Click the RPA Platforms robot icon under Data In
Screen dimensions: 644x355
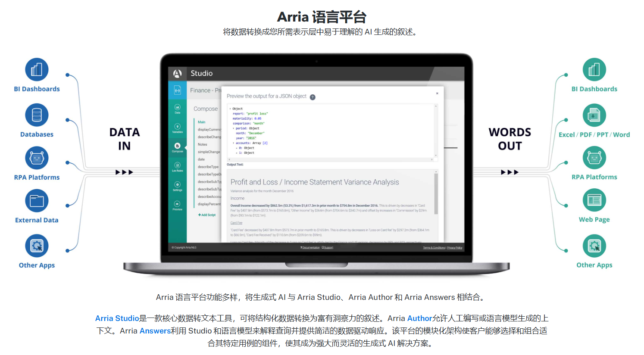[37, 158]
